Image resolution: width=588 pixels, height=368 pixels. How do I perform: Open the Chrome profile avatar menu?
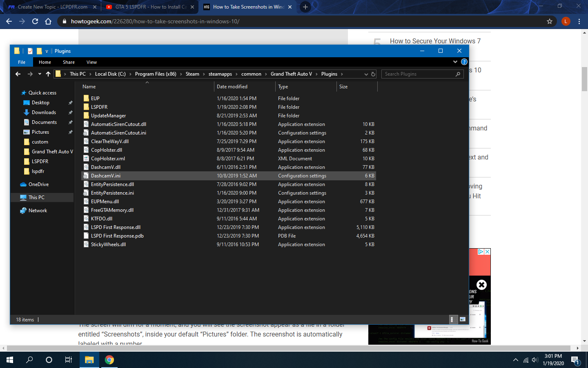pyautogui.click(x=566, y=21)
